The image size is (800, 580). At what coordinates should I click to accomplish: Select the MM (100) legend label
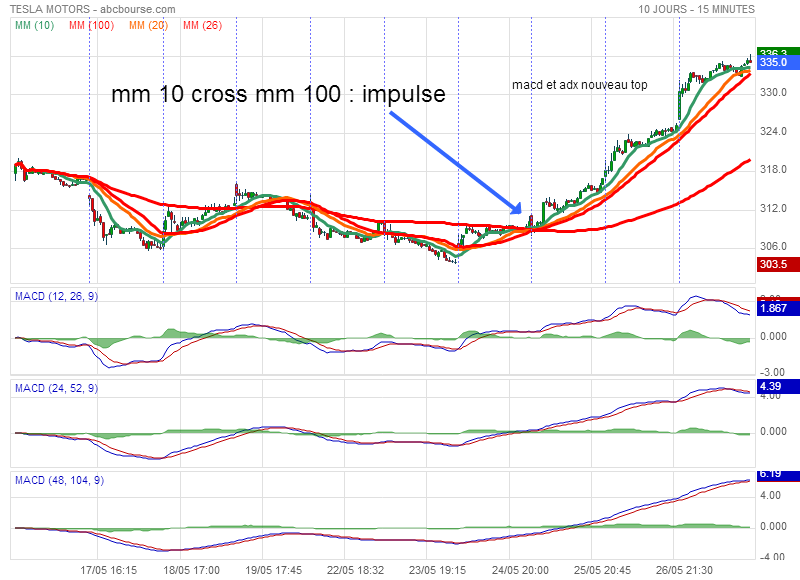click(x=91, y=25)
